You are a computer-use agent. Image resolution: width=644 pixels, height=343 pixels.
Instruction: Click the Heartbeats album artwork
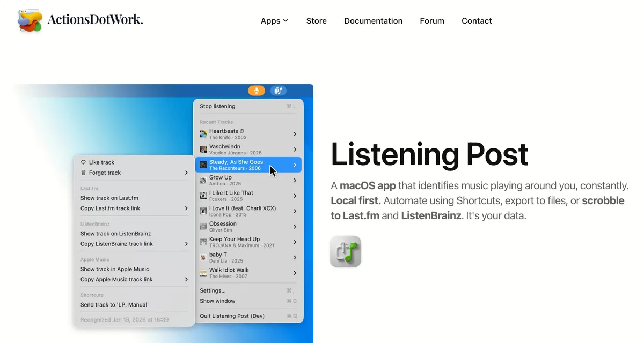pos(203,134)
